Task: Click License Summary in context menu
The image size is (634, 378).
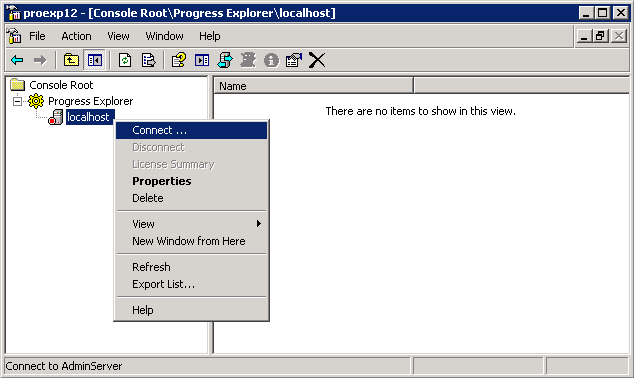Action: (191, 164)
